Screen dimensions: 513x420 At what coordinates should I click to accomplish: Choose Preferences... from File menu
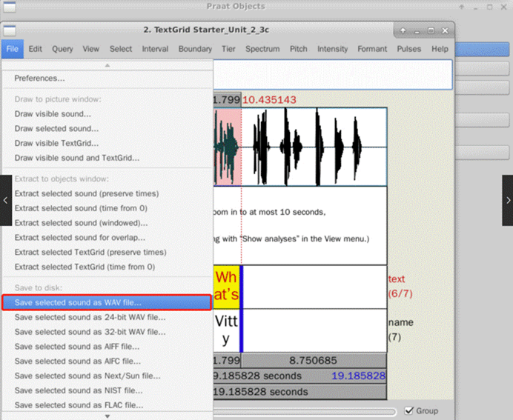(107, 79)
